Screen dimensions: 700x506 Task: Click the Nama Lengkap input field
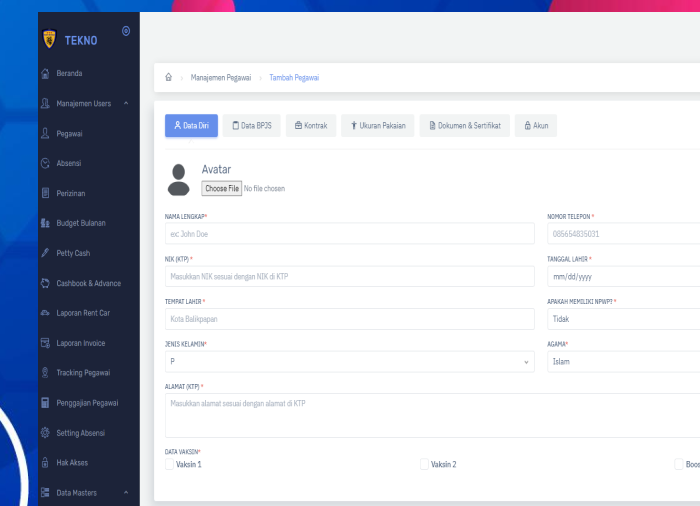tap(349, 234)
